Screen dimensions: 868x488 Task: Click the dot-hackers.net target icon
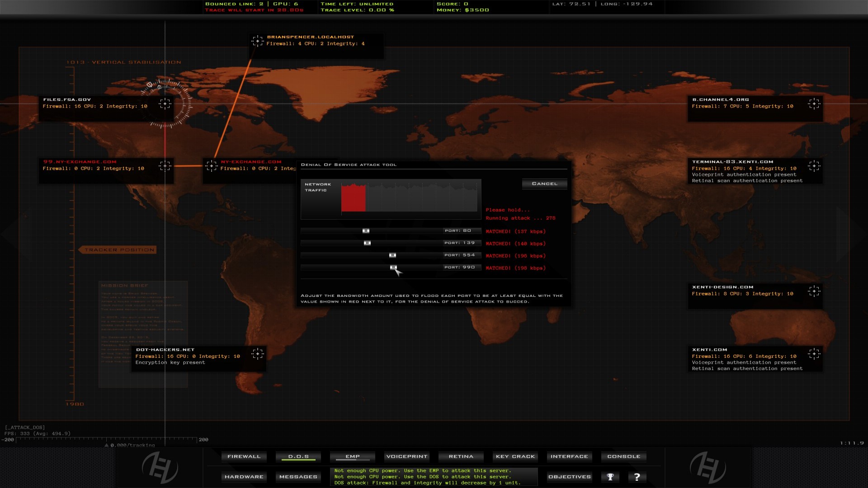(x=258, y=353)
